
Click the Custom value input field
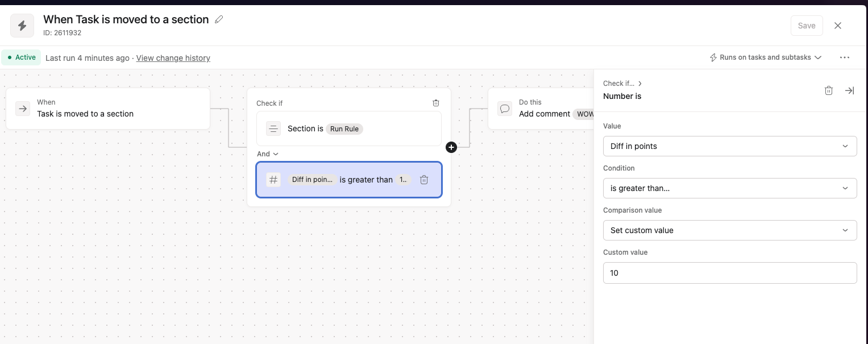(x=729, y=273)
